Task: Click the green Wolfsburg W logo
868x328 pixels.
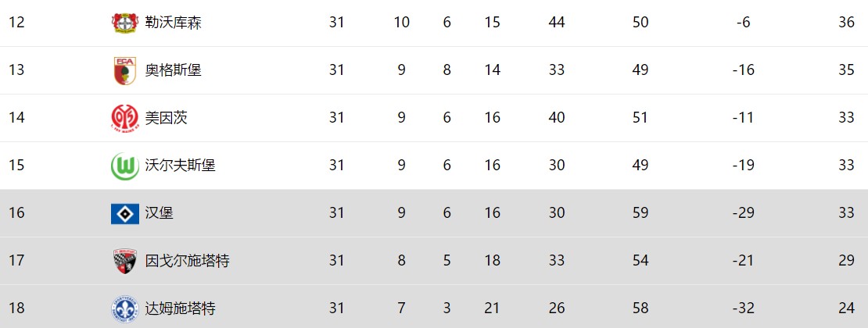Action: click(125, 166)
